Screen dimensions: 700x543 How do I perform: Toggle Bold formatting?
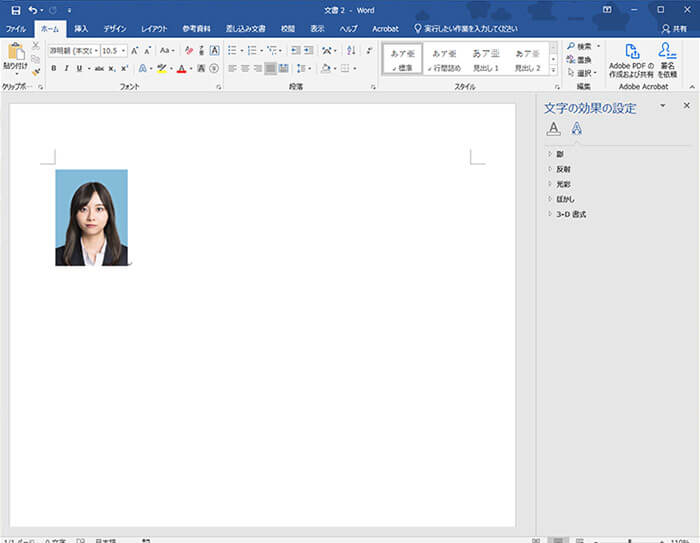(x=54, y=68)
